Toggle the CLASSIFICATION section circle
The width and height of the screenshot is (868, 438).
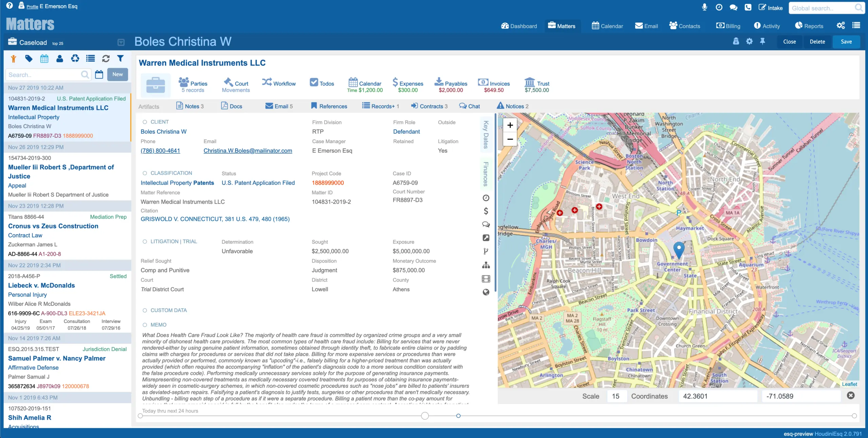(x=145, y=173)
